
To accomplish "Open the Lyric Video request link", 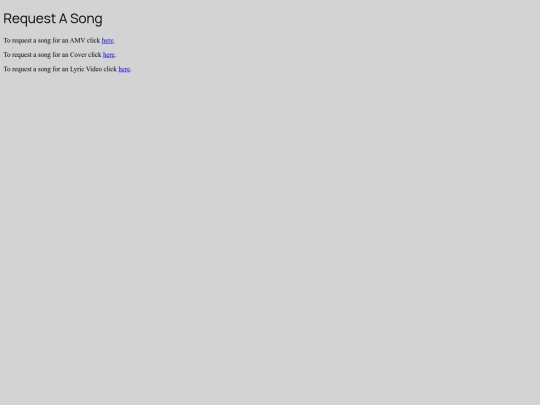I will click(x=124, y=69).
